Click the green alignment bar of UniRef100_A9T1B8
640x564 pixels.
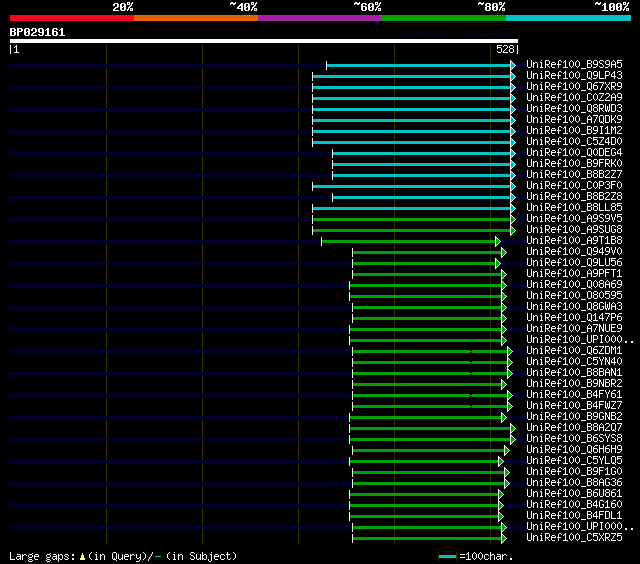[408, 242]
